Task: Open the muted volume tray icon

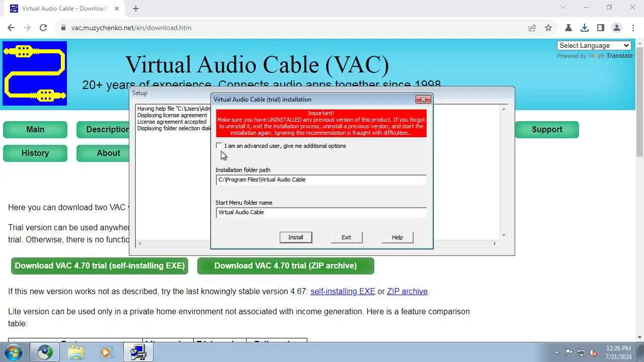Action: coord(593,352)
